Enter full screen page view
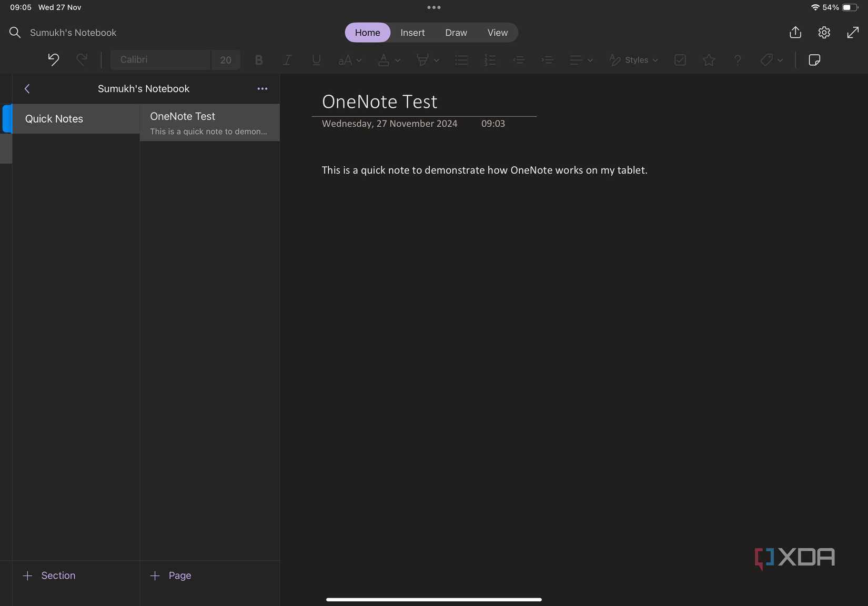 [x=853, y=33]
